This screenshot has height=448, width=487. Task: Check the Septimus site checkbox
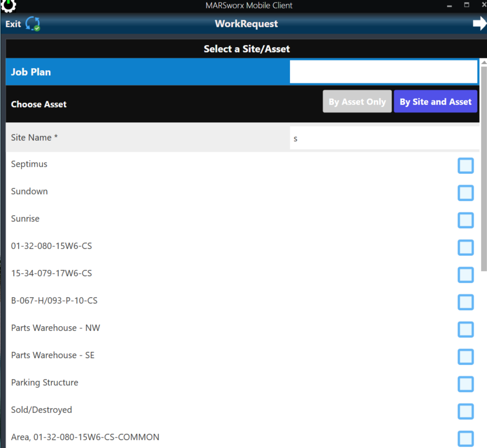coord(465,165)
